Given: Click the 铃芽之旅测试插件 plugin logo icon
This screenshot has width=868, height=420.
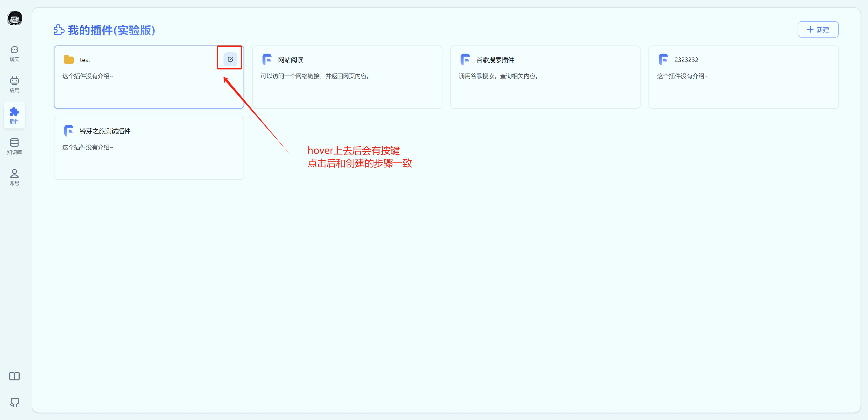Looking at the screenshot, I should pos(69,131).
